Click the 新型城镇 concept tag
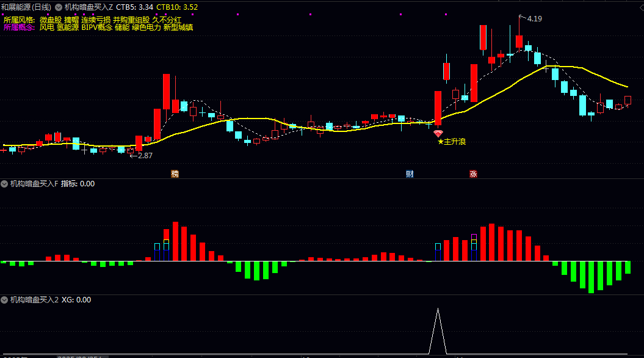Viewport: 644px width, 358px height. point(178,27)
